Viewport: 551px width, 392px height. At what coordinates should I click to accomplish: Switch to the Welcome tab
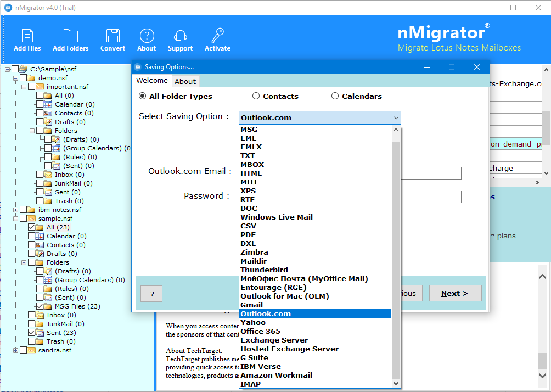click(152, 81)
